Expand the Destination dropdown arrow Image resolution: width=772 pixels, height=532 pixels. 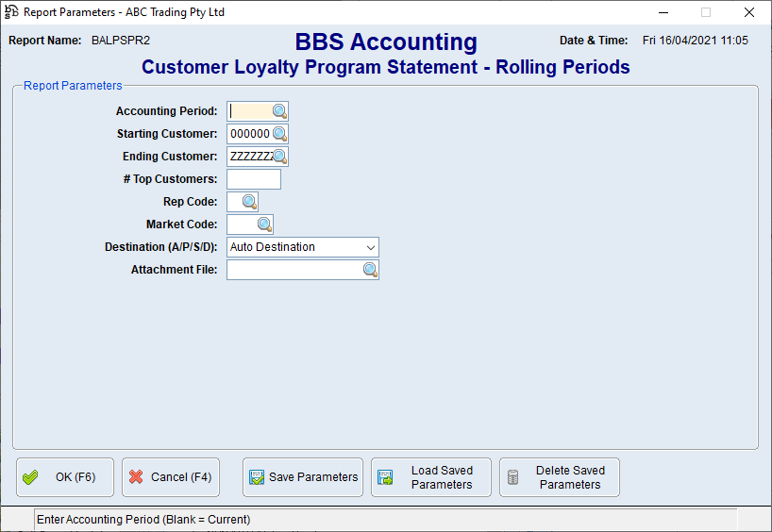[x=371, y=247]
